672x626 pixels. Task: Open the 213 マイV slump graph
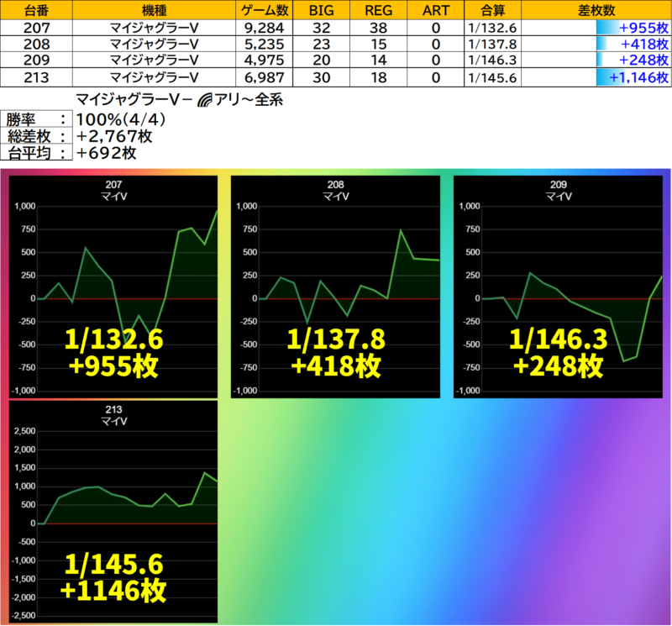[x=113, y=512]
